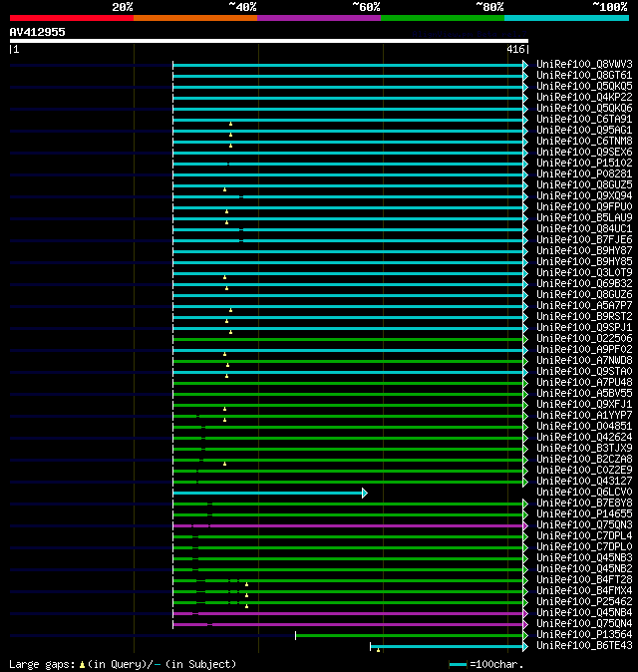Click the UniRef100_B5LAU9 label

584,217
